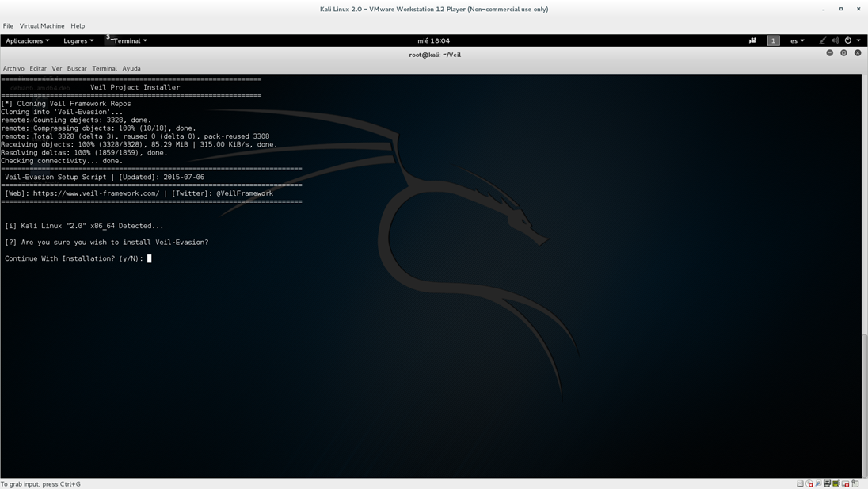Viewport: 868px width, 489px height.
Task: Click the clock showing mié 18:04
Action: [x=433, y=40]
